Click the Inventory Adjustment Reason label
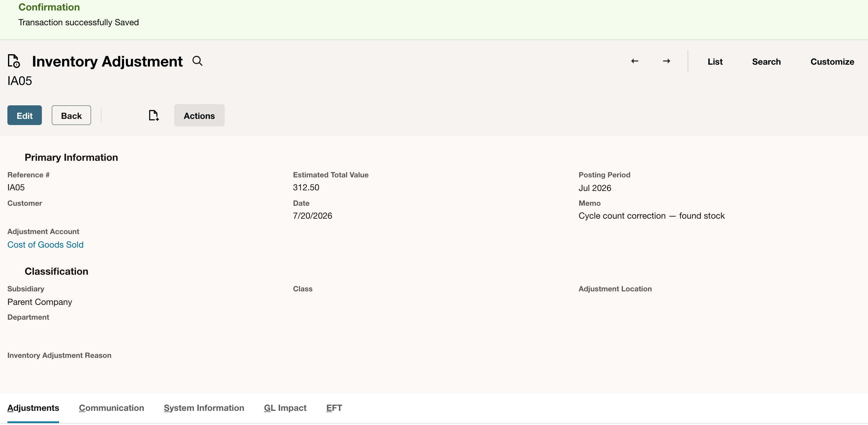868x425 pixels. point(59,355)
